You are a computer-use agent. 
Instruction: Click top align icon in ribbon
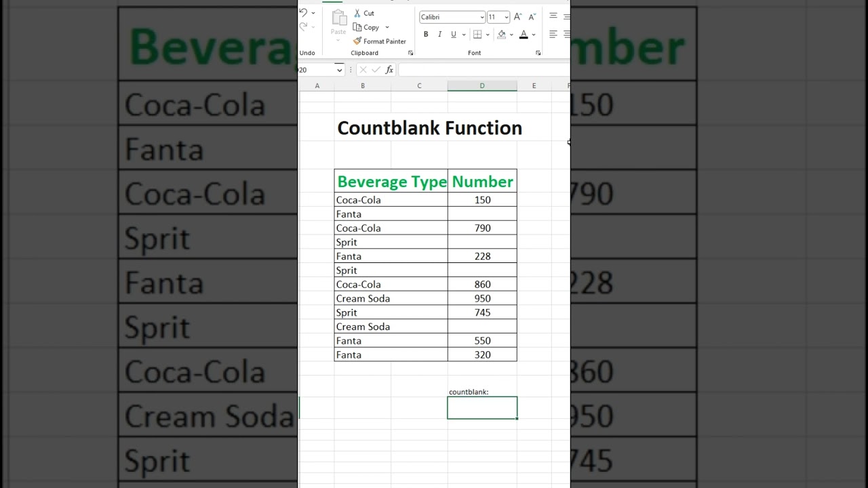(553, 16)
